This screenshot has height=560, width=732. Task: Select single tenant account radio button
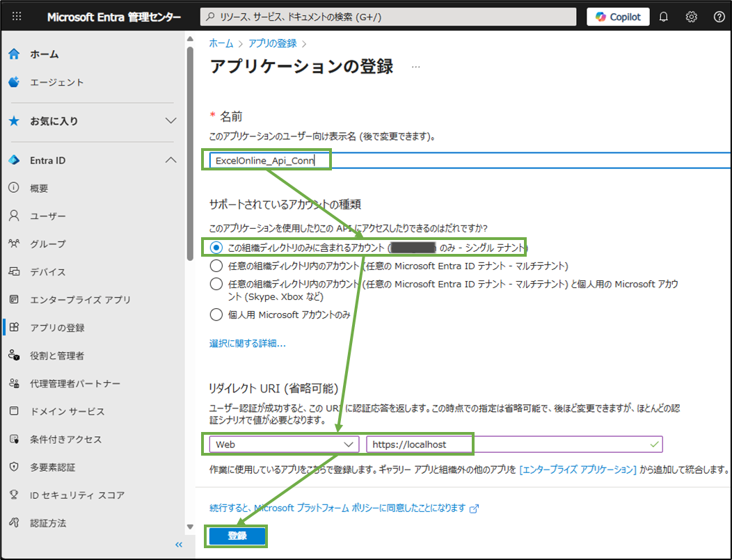pyautogui.click(x=216, y=248)
